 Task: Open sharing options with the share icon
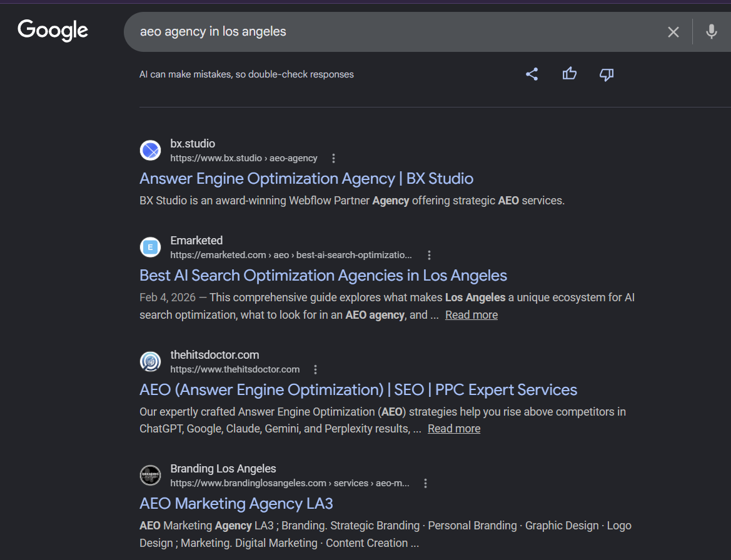pos(532,74)
